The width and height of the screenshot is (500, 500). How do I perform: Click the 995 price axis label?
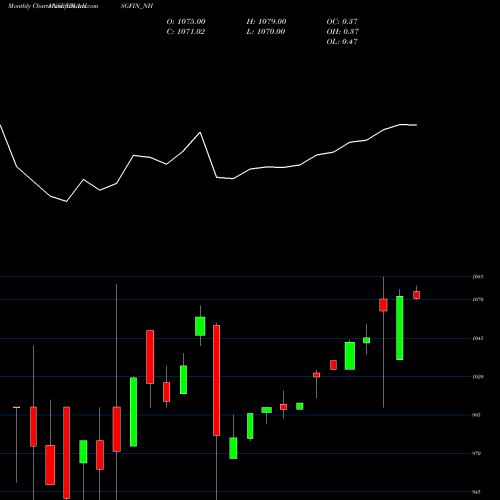[x=476, y=415]
